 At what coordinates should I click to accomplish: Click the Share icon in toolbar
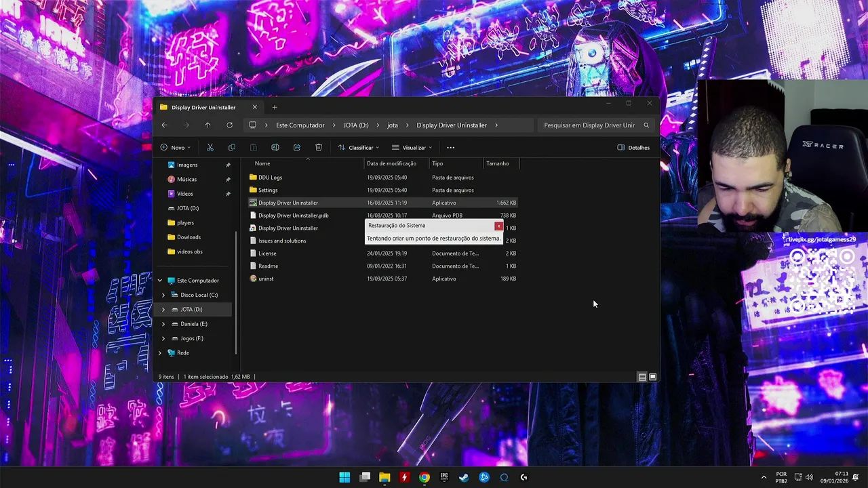point(297,148)
